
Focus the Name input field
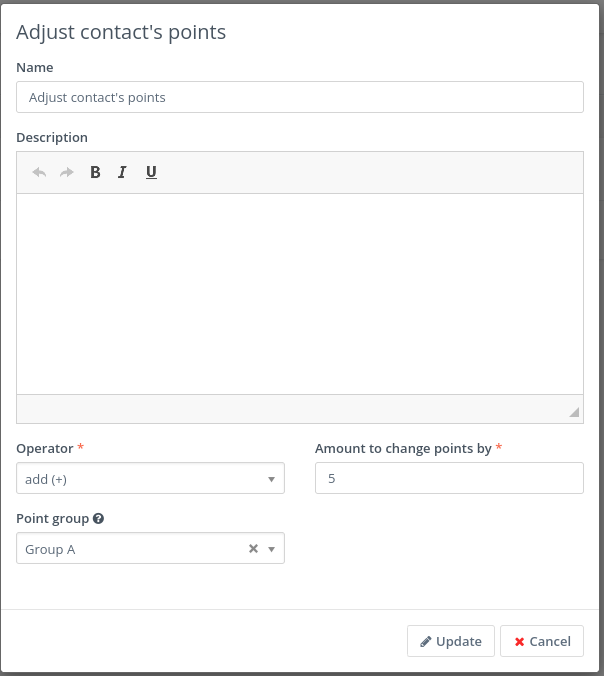tap(300, 97)
